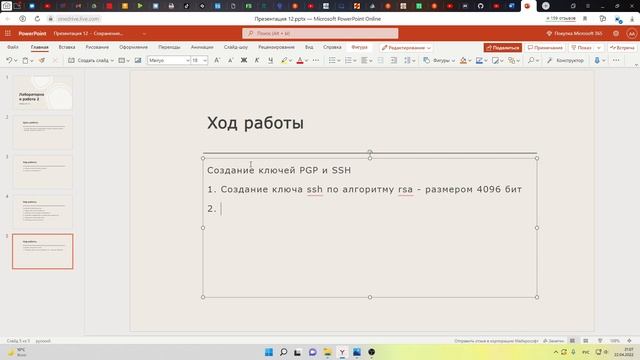Viewport: 640px width, 360px height.
Task: Open the header settings gear icon
Action: point(616,33)
